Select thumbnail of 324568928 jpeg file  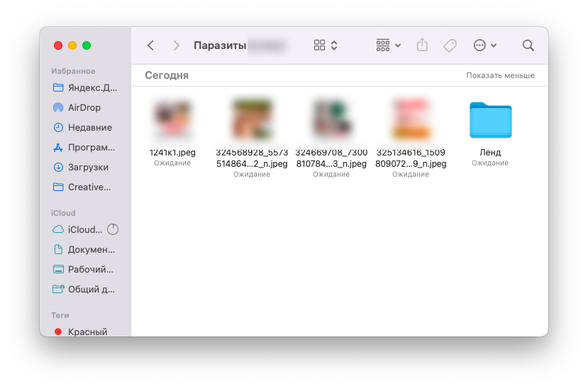pyautogui.click(x=252, y=120)
